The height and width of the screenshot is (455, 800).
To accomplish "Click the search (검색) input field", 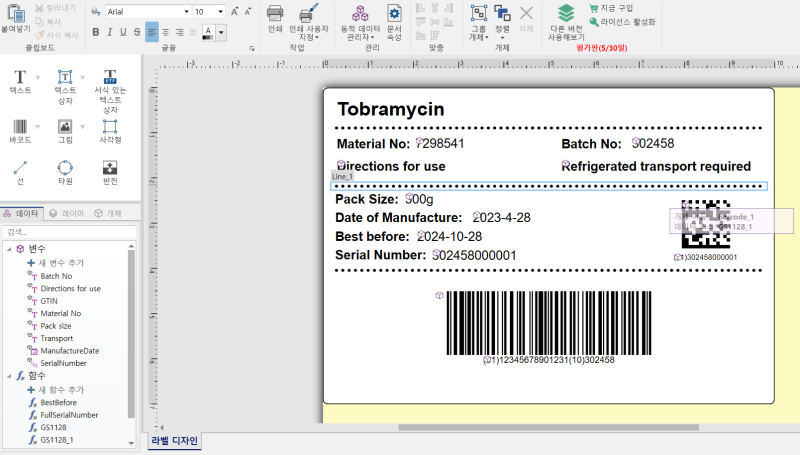I will coord(69,232).
